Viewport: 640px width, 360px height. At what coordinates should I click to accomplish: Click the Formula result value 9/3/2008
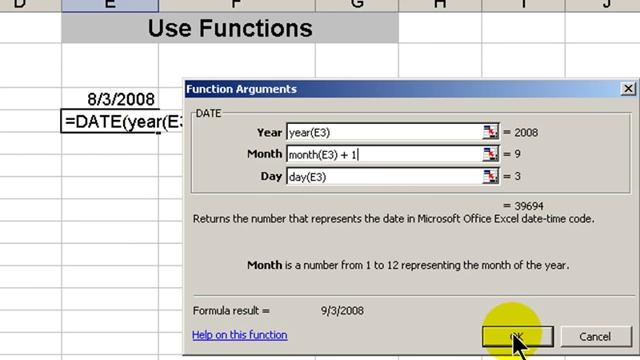(x=342, y=311)
